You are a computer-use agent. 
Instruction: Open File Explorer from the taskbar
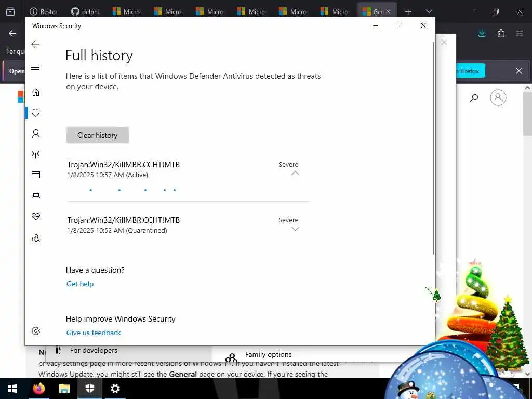(x=64, y=389)
